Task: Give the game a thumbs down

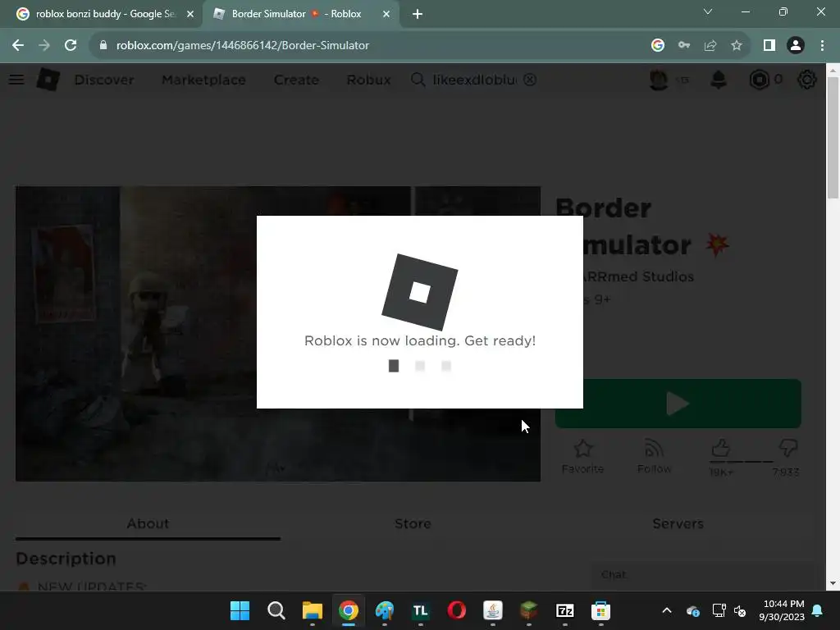Action: point(788,448)
